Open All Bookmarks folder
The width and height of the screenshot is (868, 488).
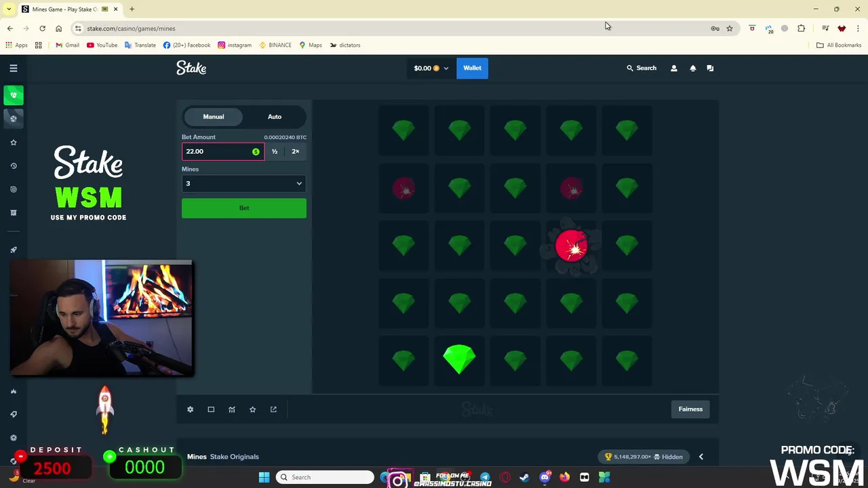[839, 45]
